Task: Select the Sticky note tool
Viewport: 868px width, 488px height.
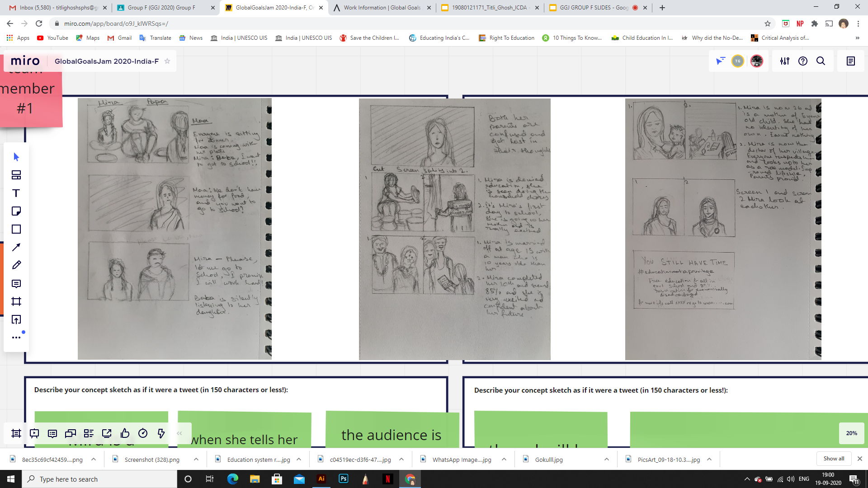Action: [16, 211]
